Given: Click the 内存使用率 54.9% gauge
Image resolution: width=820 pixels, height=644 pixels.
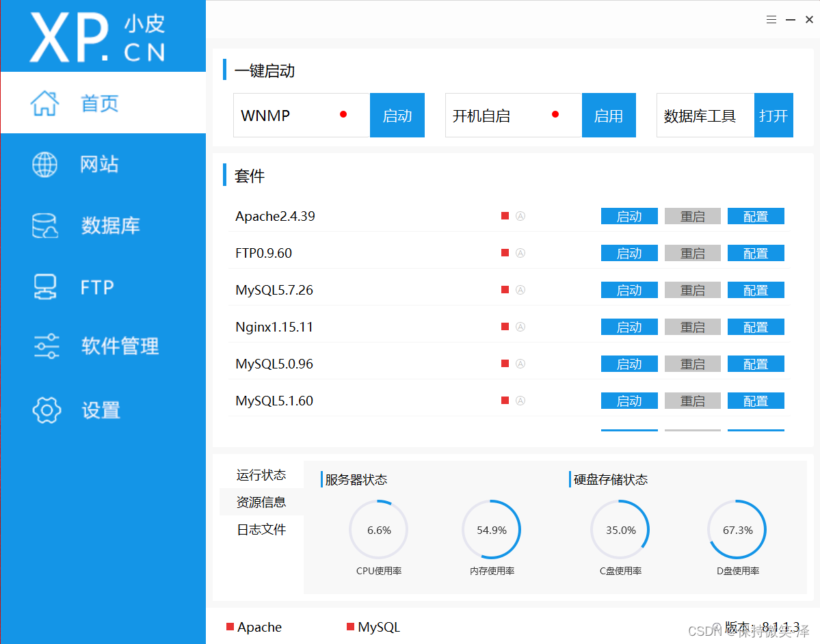Looking at the screenshot, I should [x=492, y=530].
